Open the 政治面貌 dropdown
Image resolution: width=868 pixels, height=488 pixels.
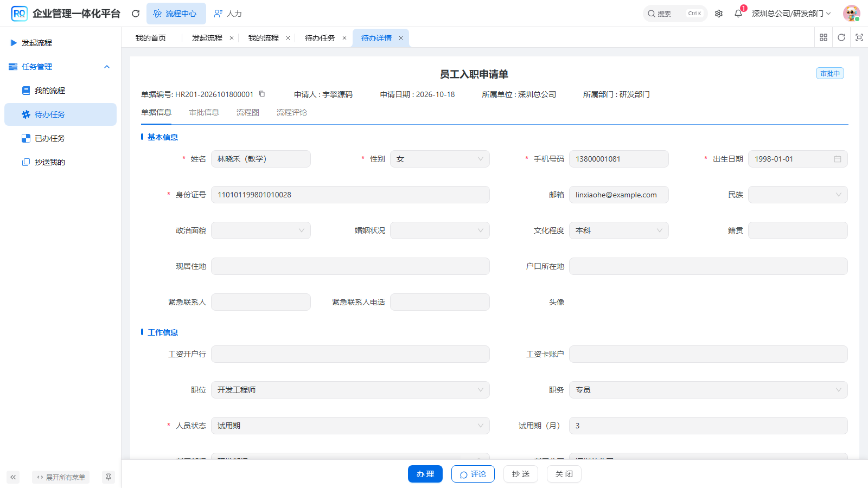[261, 230]
